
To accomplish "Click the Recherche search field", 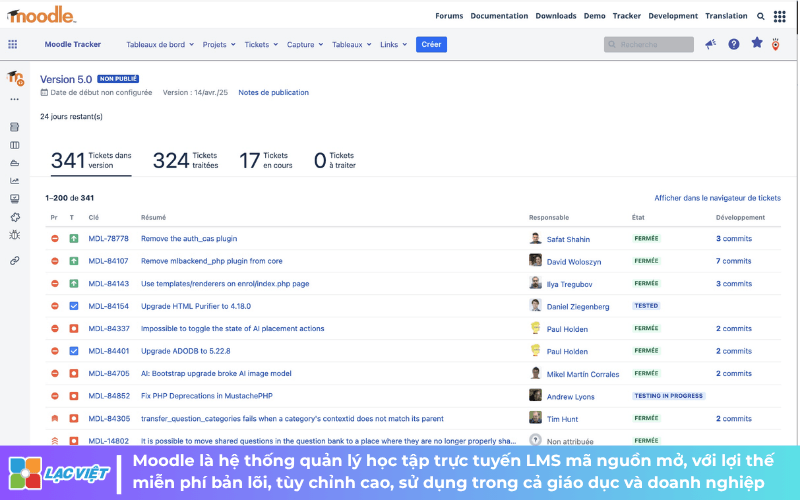I will point(648,44).
